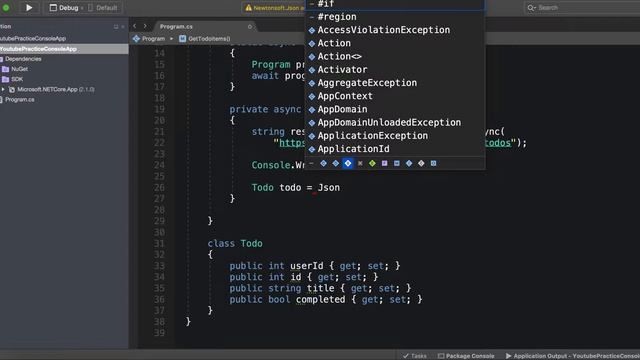Click the navigate back arrow
640x360 pixels.
tap(134, 26)
